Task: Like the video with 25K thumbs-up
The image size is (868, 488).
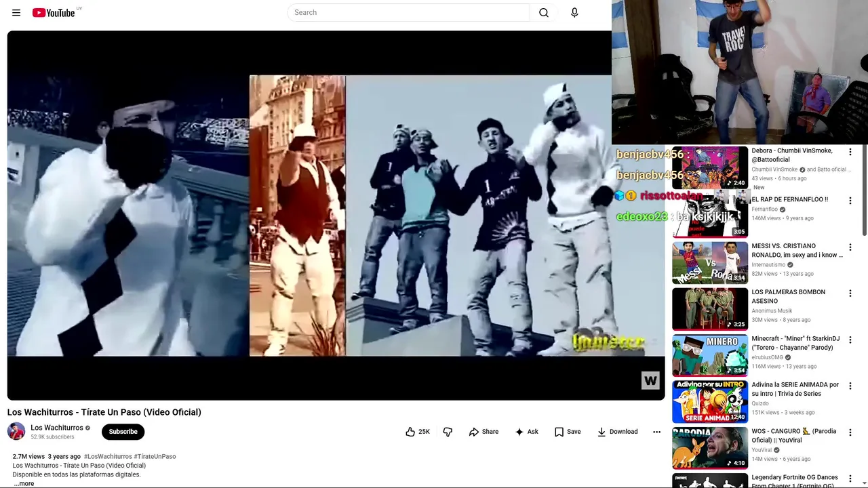Action: pyautogui.click(x=418, y=432)
